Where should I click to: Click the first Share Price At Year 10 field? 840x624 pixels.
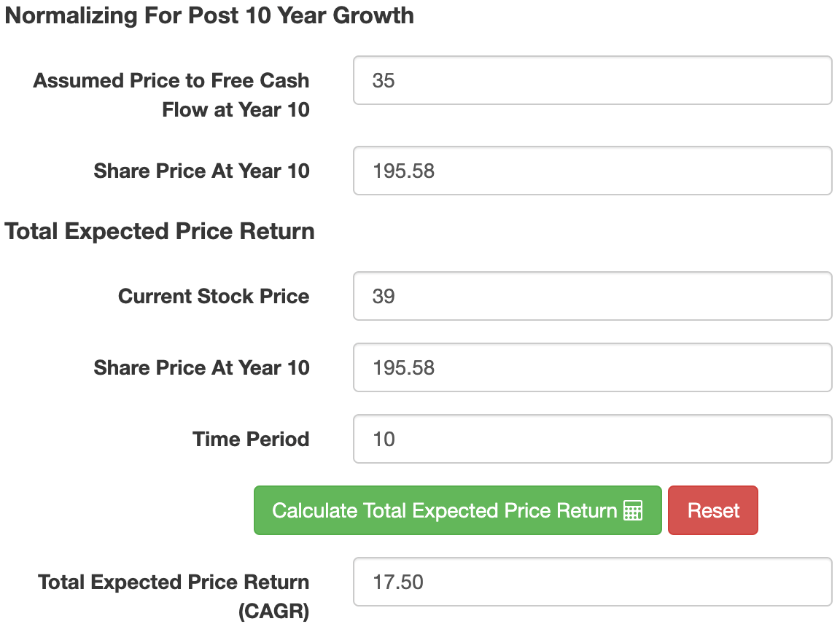tap(592, 171)
